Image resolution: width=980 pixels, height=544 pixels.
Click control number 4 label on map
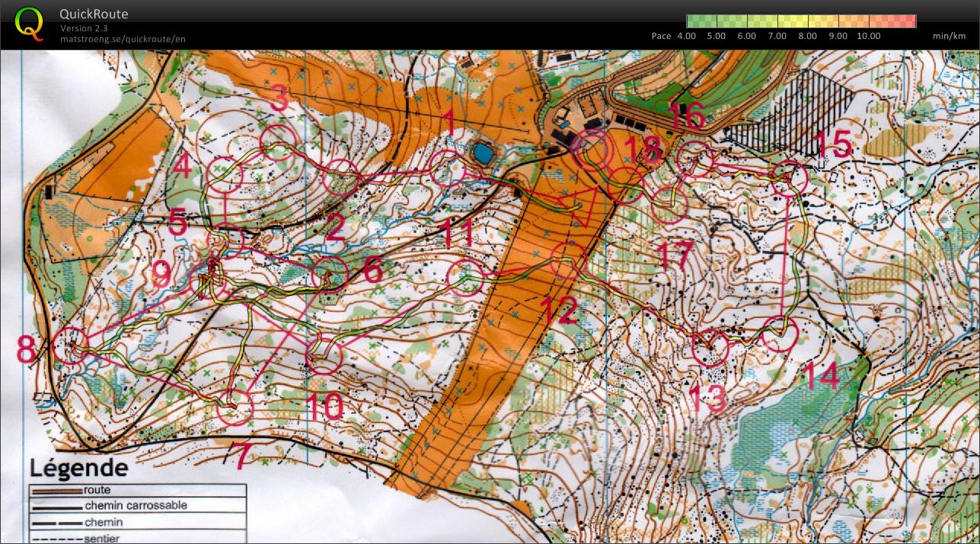[183, 167]
